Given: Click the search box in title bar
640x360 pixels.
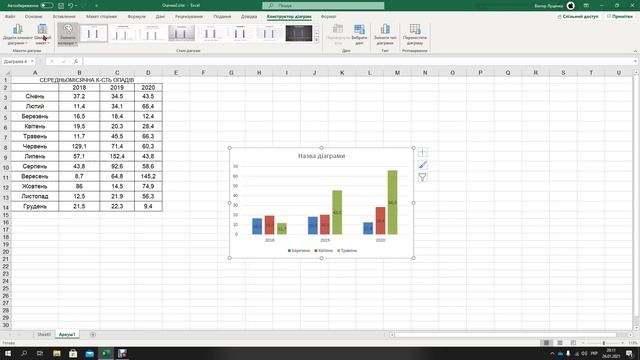Looking at the screenshot, I should pos(323,5).
